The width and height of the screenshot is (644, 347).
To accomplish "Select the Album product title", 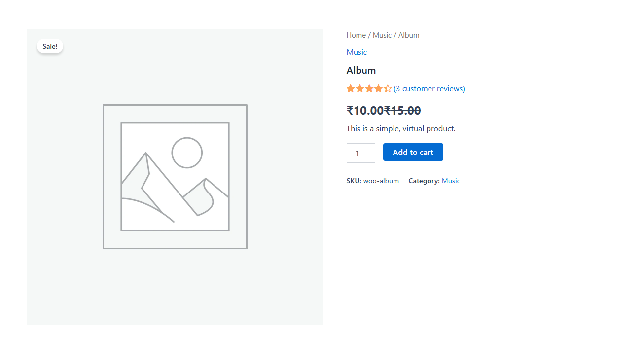I will pyautogui.click(x=361, y=70).
